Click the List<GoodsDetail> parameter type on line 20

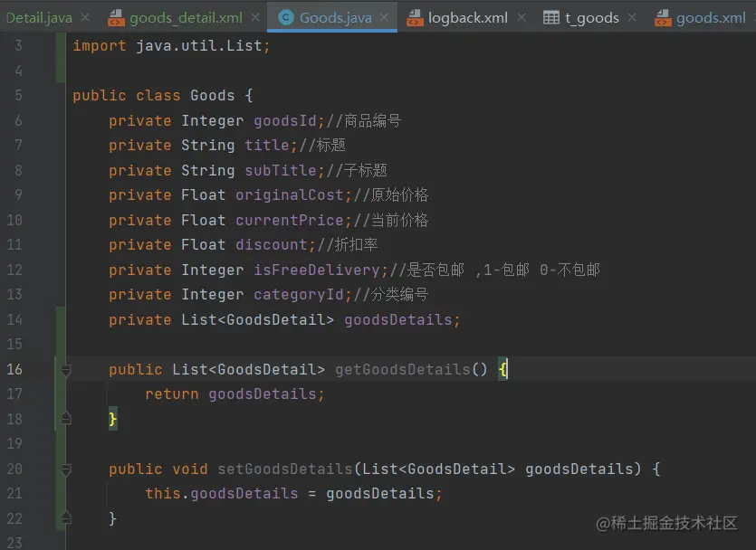tap(438, 469)
